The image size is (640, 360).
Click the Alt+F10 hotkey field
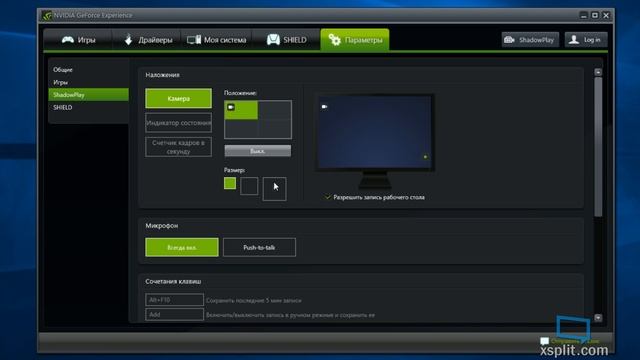pos(174,300)
